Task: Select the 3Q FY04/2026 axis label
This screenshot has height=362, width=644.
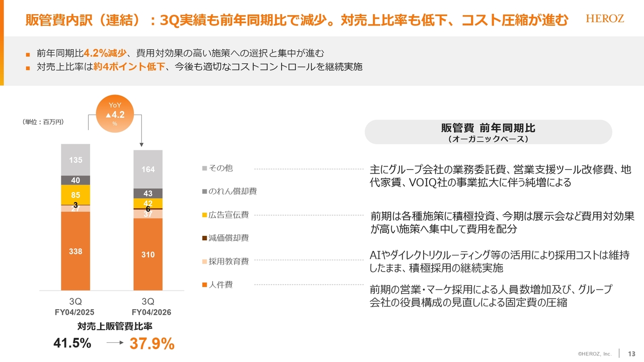Action: (x=147, y=307)
